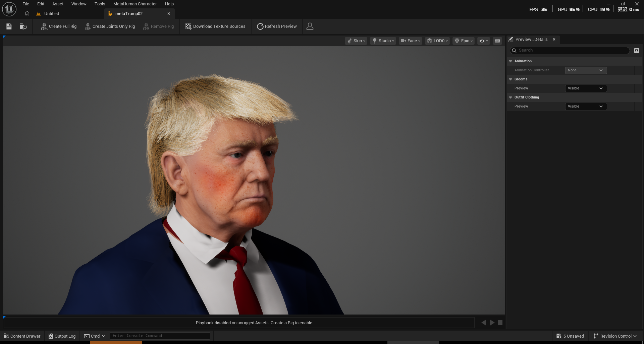Screen dimensions: 644x344
Task: Open the LOD0 level dropdown
Action: (x=437, y=41)
